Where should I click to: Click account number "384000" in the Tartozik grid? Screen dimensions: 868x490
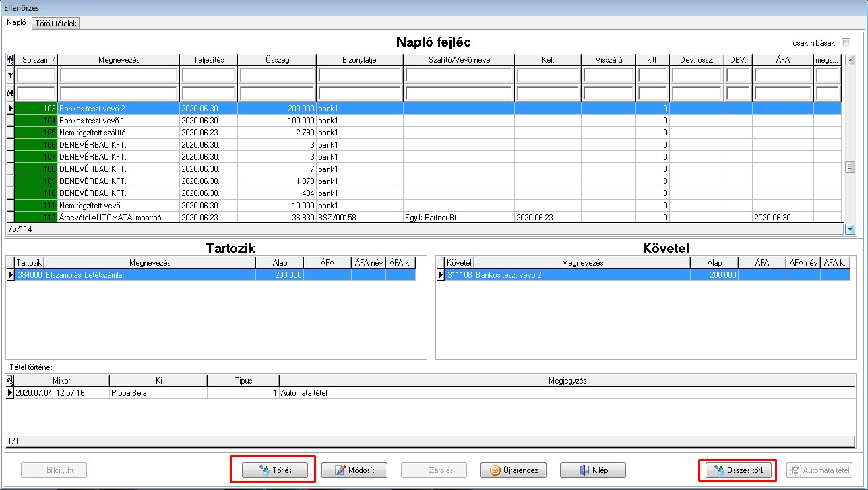30,275
